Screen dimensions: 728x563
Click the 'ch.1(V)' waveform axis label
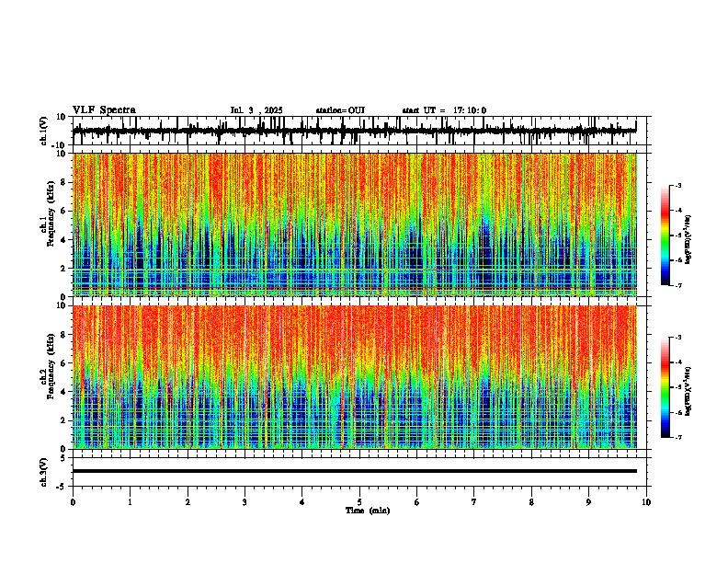(44, 131)
